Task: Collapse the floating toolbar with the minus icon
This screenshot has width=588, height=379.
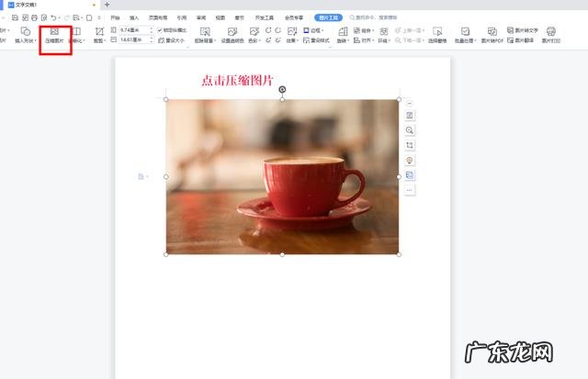Action: (x=410, y=104)
